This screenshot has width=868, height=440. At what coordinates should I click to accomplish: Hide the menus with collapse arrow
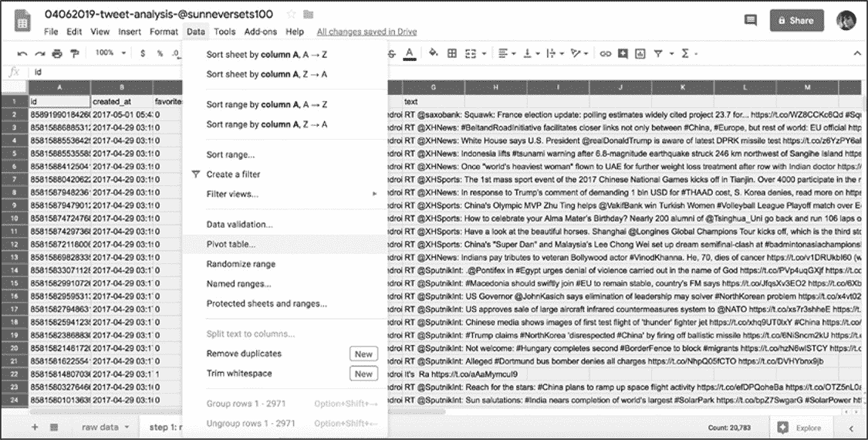(854, 54)
